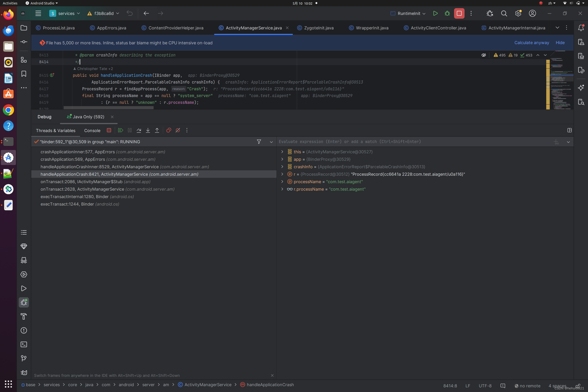
Task: Open Project tool window folder icon
Action: click(x=24, y=28)
